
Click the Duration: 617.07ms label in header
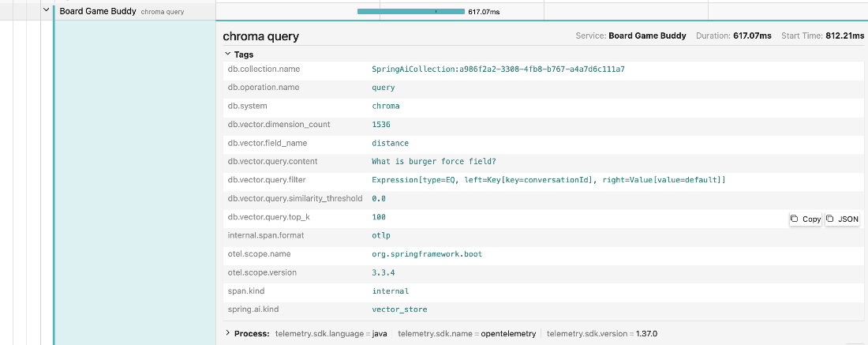(x=734, y=36)
